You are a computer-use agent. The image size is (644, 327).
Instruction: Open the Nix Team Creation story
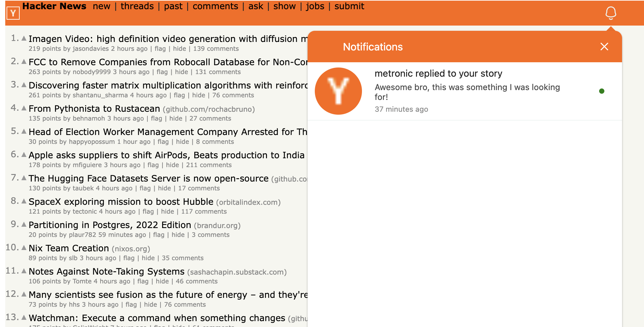click(69, 248)
